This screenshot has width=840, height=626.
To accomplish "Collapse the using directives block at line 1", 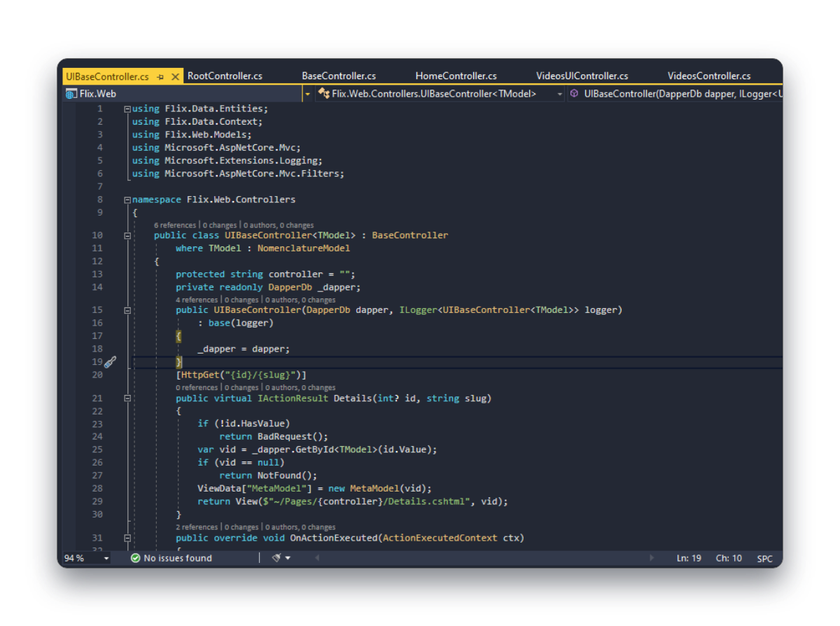I will point(127,109).
